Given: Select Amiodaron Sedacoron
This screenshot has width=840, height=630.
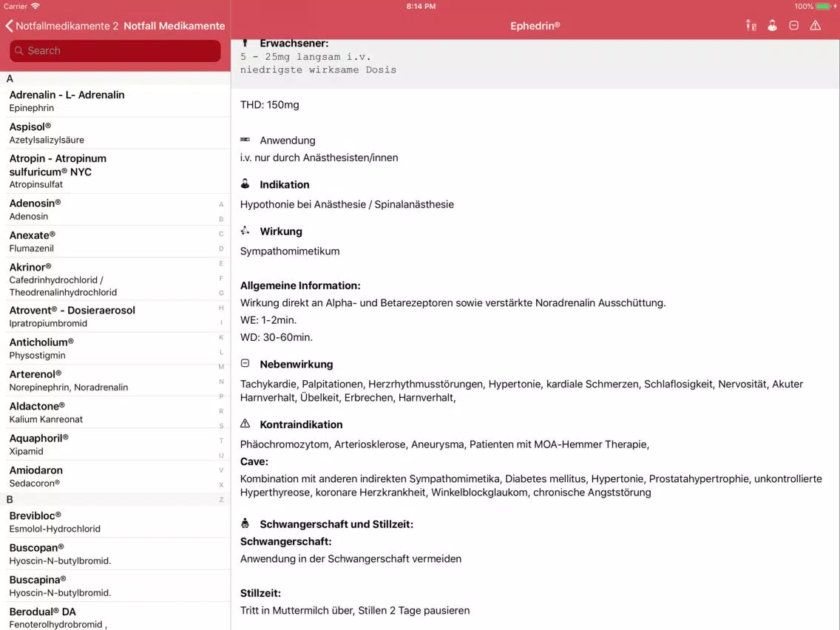Looking at the screenshot, I should [115, 477].
